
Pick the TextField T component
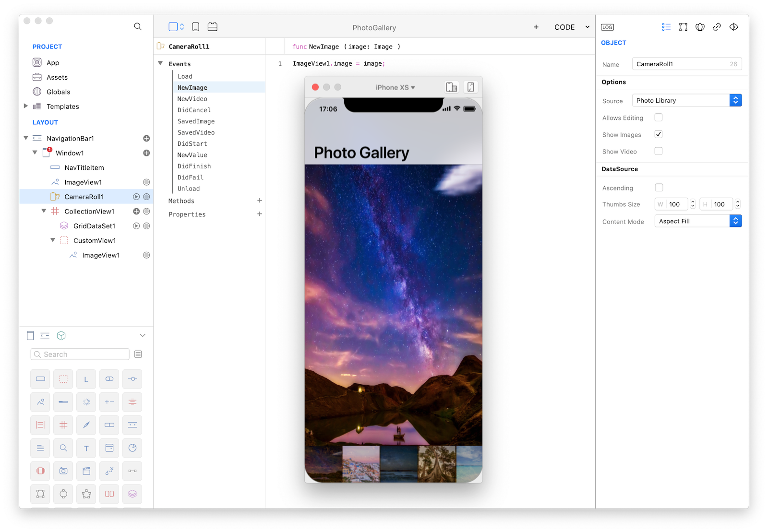pos(86,449)
